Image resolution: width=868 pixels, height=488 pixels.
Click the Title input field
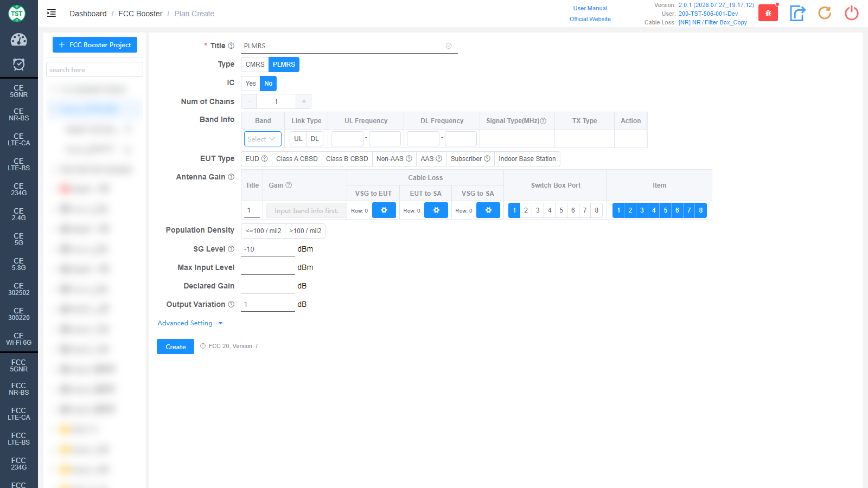(x=349, y=46)
